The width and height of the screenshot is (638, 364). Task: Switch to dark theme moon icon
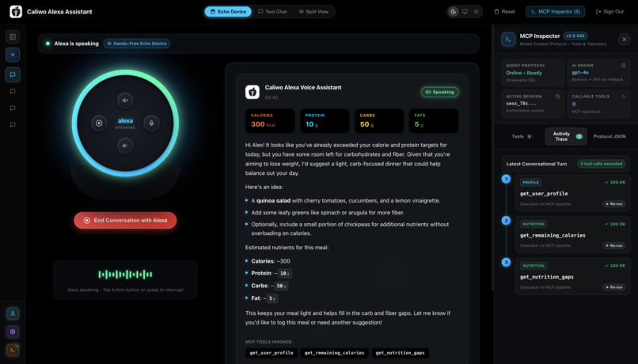coord(454,11)
